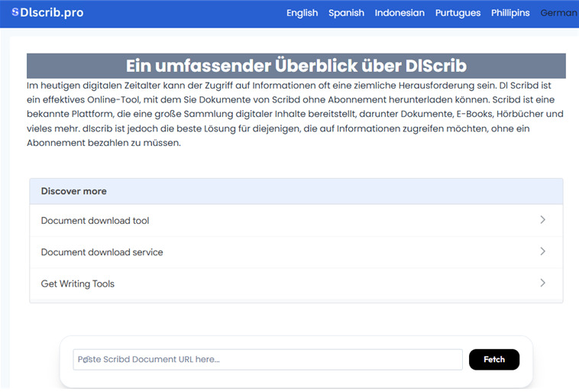Image resolution: width=579 pixels, height=392 pixels.
Task: Open the Dlscrib.pro logo home link
Action: tap(47, 12)
